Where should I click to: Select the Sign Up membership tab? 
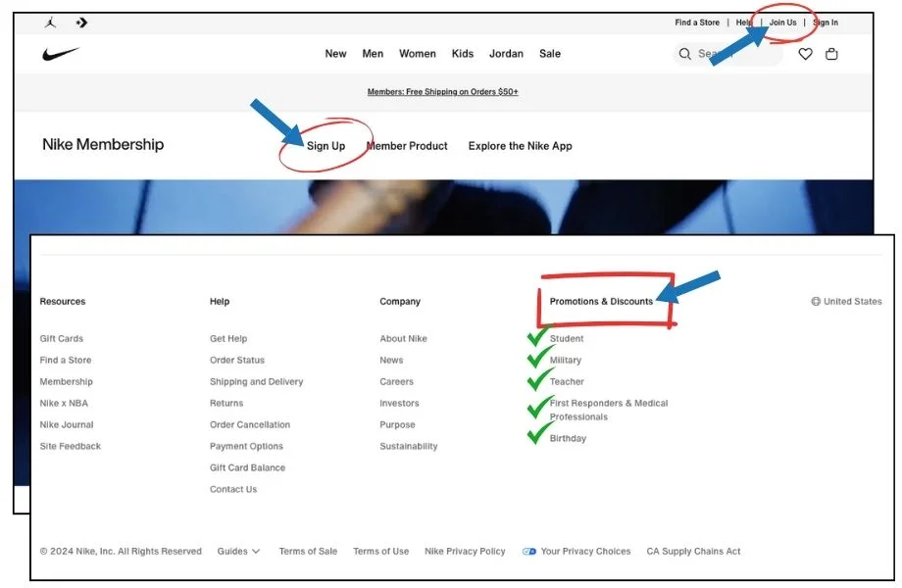click(326, 146)
